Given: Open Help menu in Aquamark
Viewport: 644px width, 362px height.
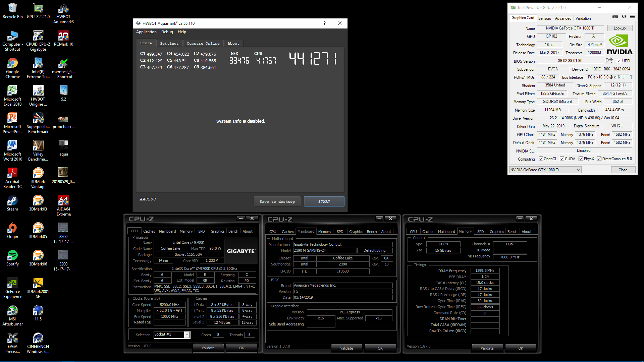Looking at the screenshot, I should click(x=182, y=32).
